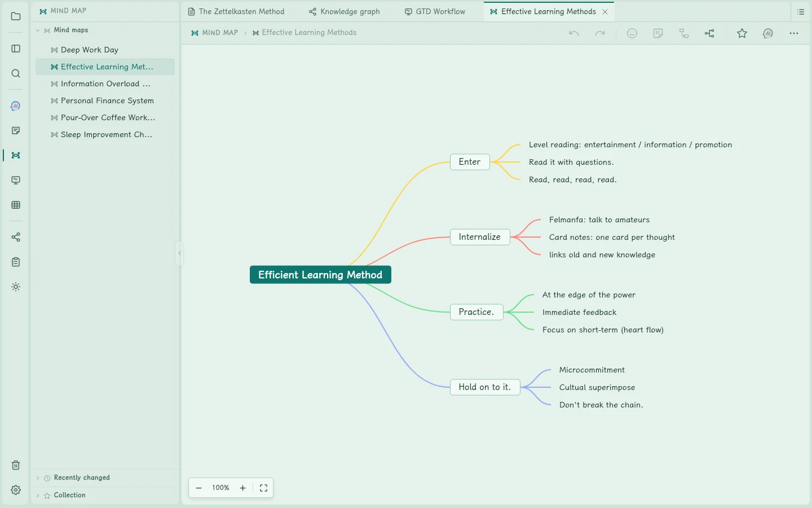Click MIND MAP in the breadcrumb

pos(215,33)
